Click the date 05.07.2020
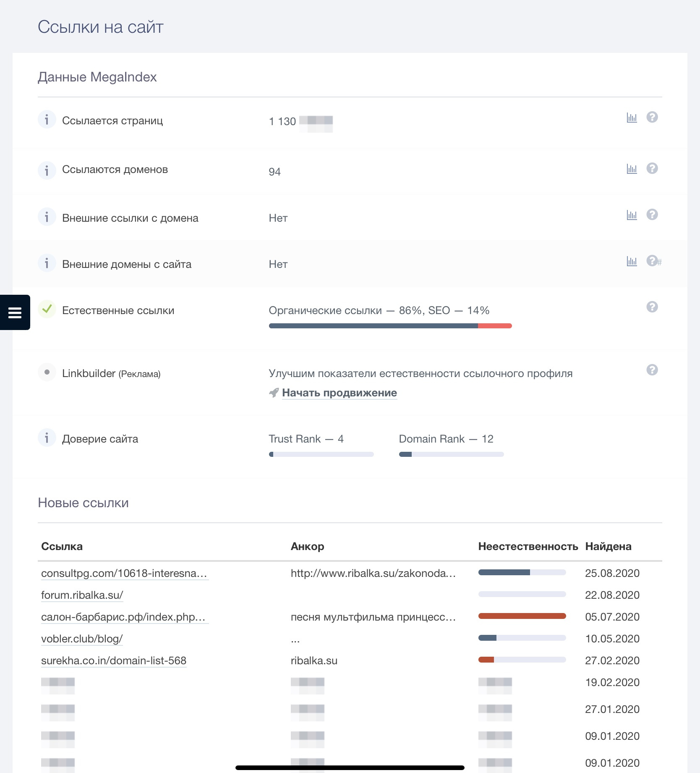Image resolution: width=700 pixels, height=773 pixels. 612,617
